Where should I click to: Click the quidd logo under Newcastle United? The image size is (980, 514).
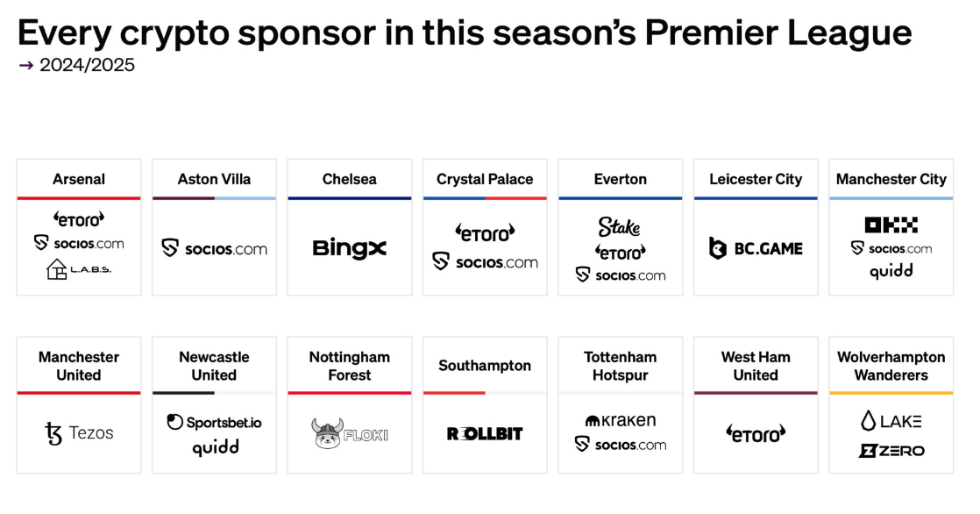(215, 447)
